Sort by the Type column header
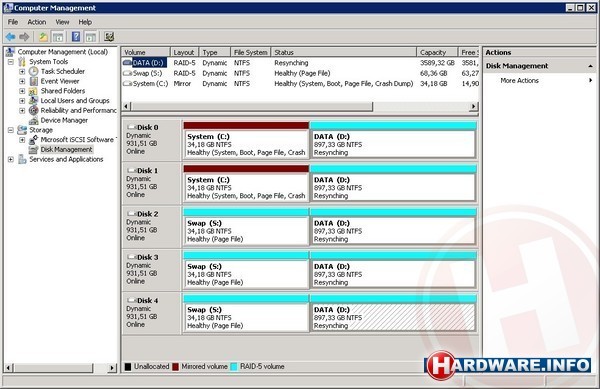Screen dimensions: 600x389 pyautogui.click(x=215, y=52)
